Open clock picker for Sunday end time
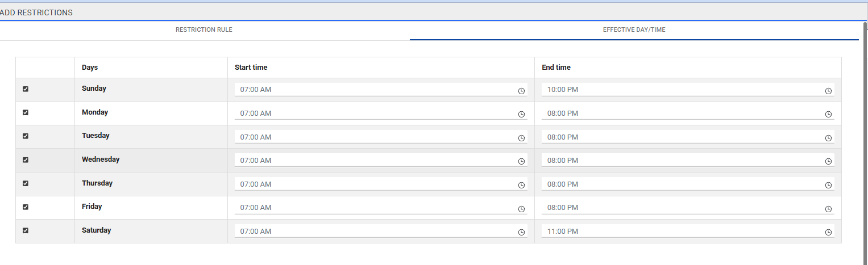The width and height of the screenshot is (868, 265). coord(828,91)
